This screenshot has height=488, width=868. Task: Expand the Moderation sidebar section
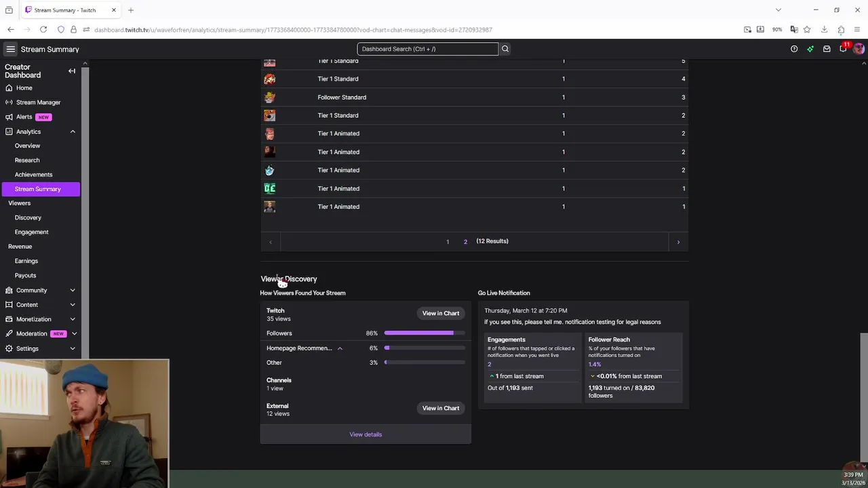point(74,333)
